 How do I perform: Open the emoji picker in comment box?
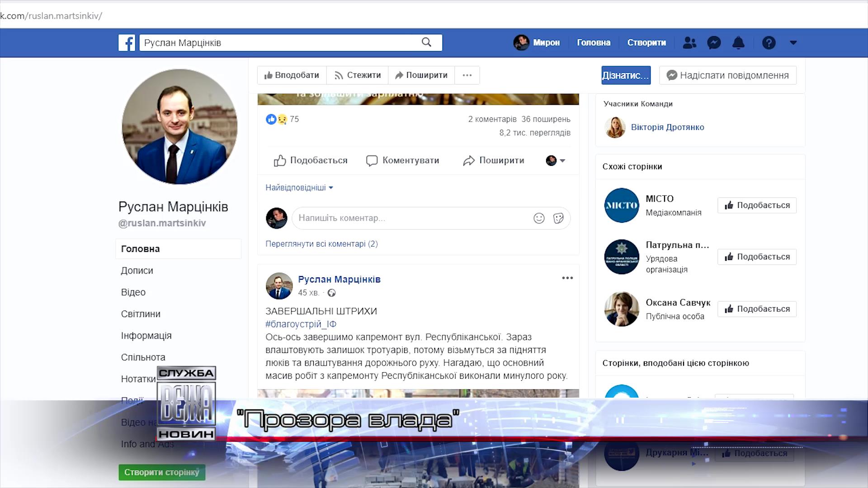click(x=539, y=218)
